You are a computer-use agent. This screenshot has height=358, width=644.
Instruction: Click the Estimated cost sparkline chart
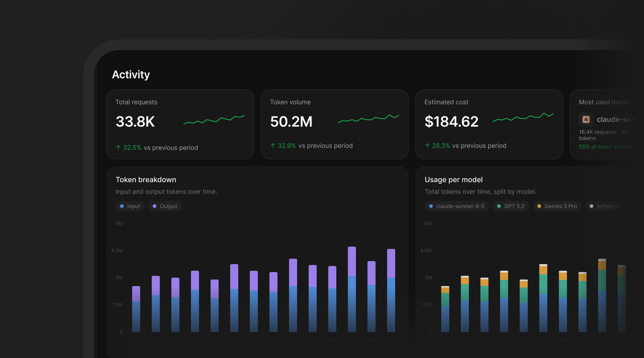click(x=523, y=117)
